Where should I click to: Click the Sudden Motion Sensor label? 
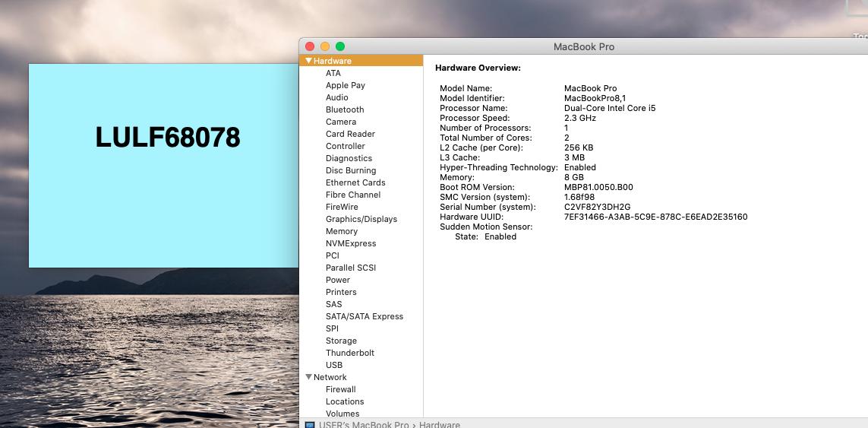point(486,227)
